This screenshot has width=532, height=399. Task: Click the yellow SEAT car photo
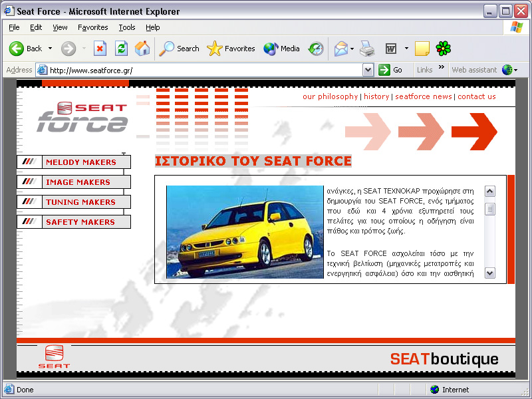(245, 232)
